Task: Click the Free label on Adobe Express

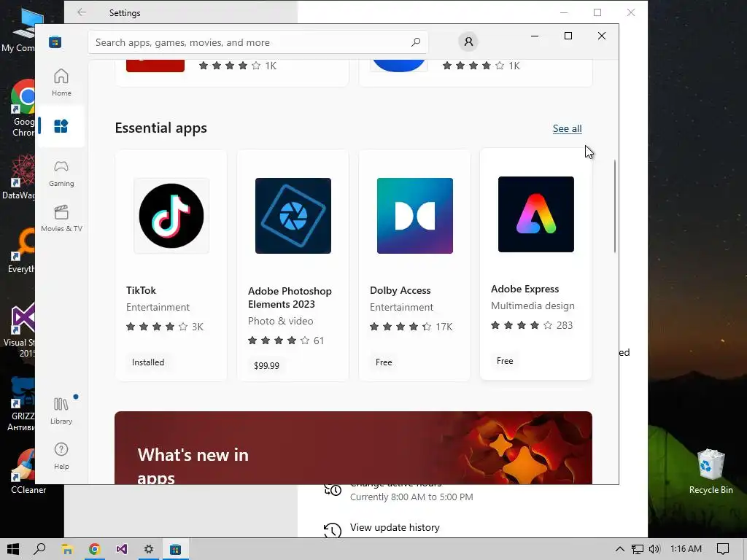Action: coord(505,361)
